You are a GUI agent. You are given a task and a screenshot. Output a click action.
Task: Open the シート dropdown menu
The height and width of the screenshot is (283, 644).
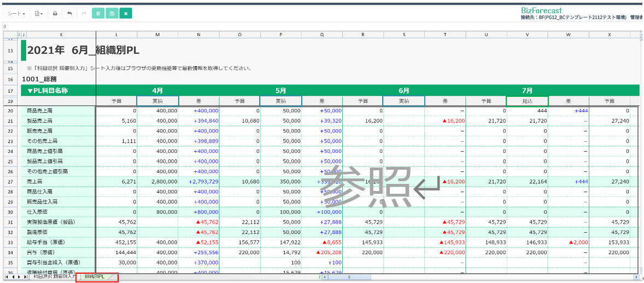tap(16, 13)
